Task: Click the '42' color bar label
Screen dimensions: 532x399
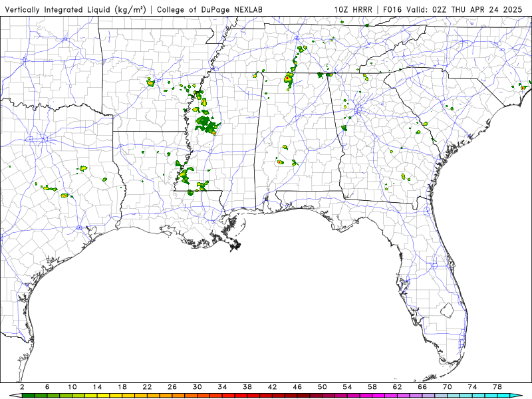Action: tap(272, 387)
